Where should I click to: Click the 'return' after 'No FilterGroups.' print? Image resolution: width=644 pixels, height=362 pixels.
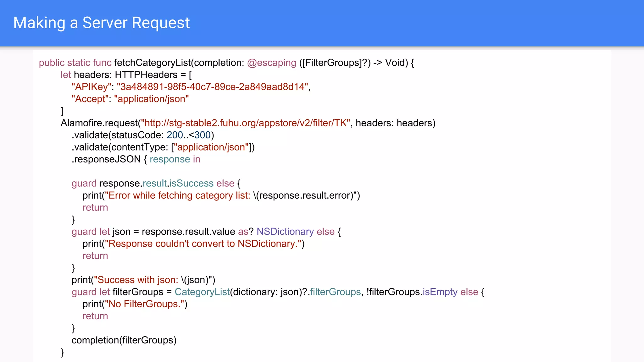[x=95, y=316]
